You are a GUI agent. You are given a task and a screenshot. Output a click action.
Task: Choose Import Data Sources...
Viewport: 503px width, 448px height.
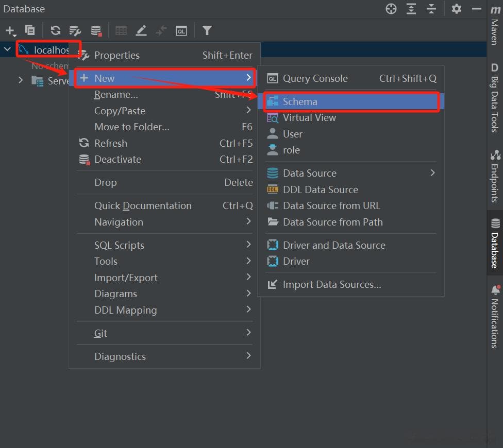351,284
